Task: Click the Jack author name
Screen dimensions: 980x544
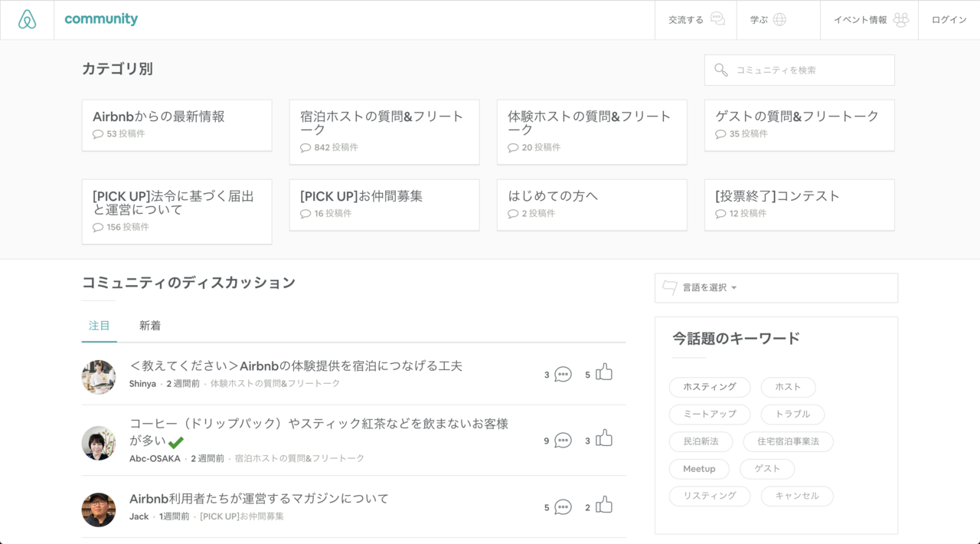Action: point(139,516)
